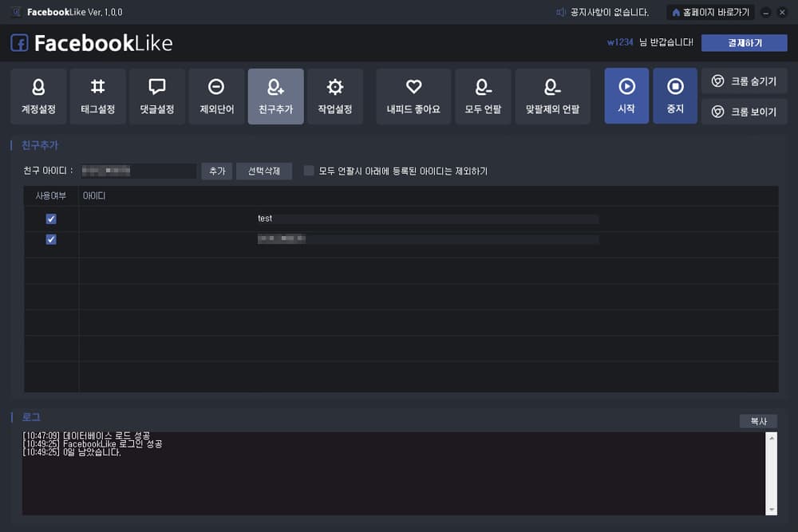Open the 계정설정 account settings tab

[x=38, y=97]
